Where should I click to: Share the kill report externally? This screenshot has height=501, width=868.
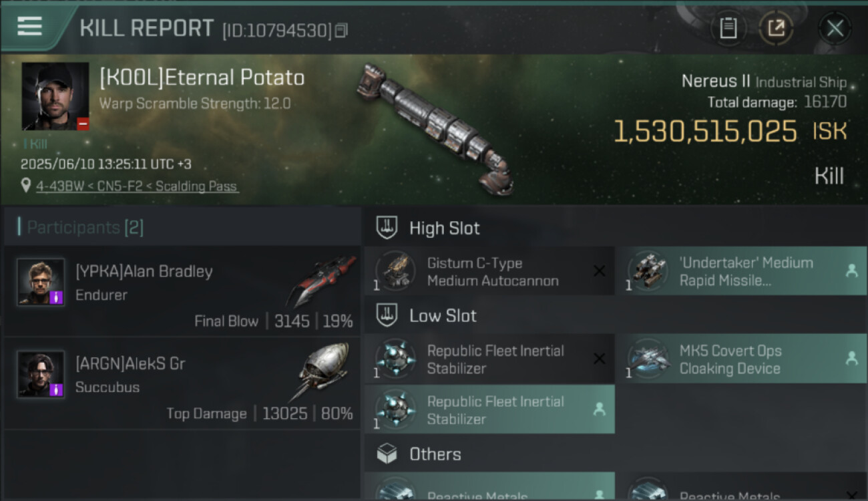pos(776,28)
